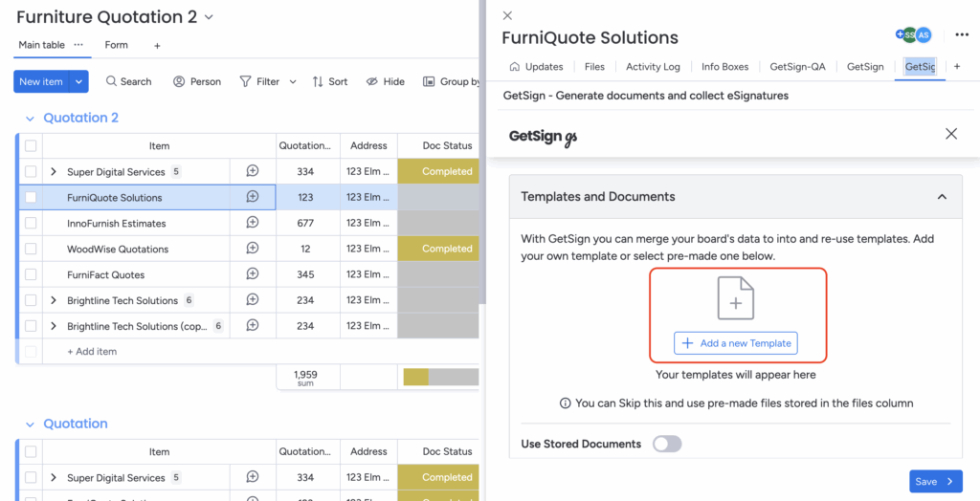Check the InnoFurnish Estimates row
This screenshot has height=501, width=980.
coord(31,223)
